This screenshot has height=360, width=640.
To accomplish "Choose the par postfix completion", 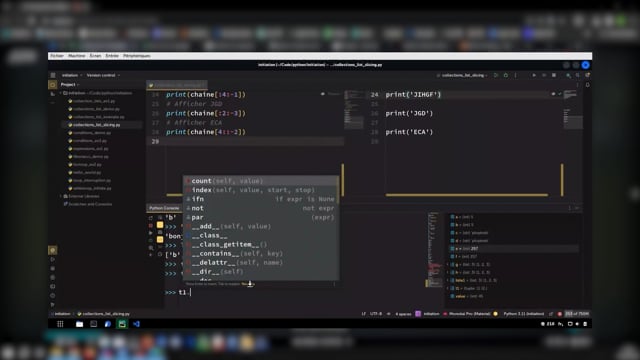I will [x=261, y=217].
